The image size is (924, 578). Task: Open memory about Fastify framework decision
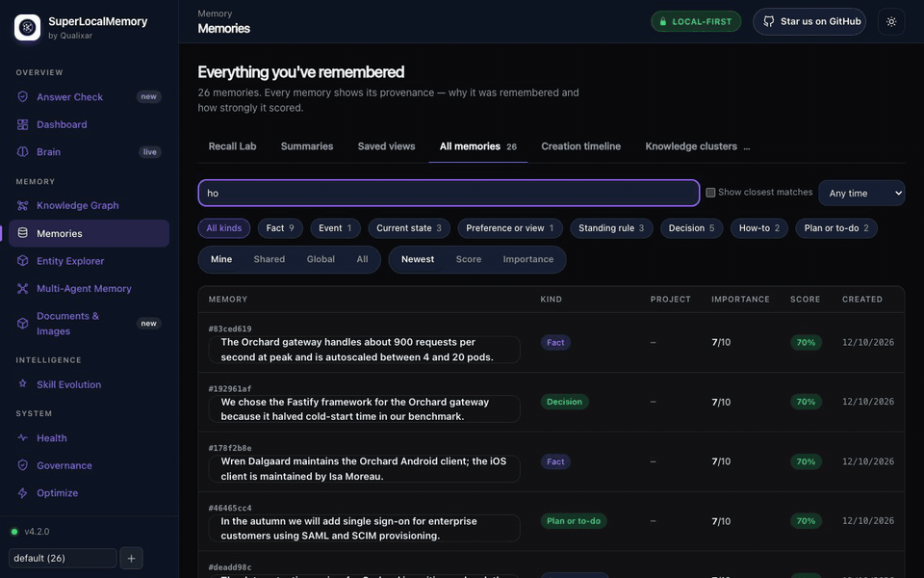[364, 409]
